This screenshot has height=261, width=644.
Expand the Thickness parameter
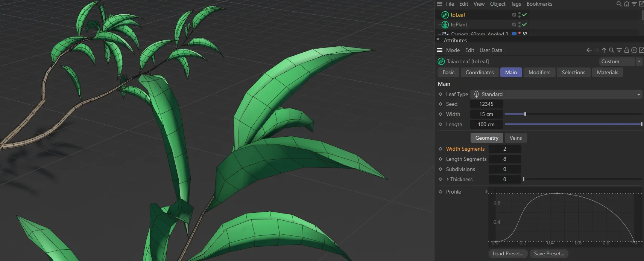point(448,179)
